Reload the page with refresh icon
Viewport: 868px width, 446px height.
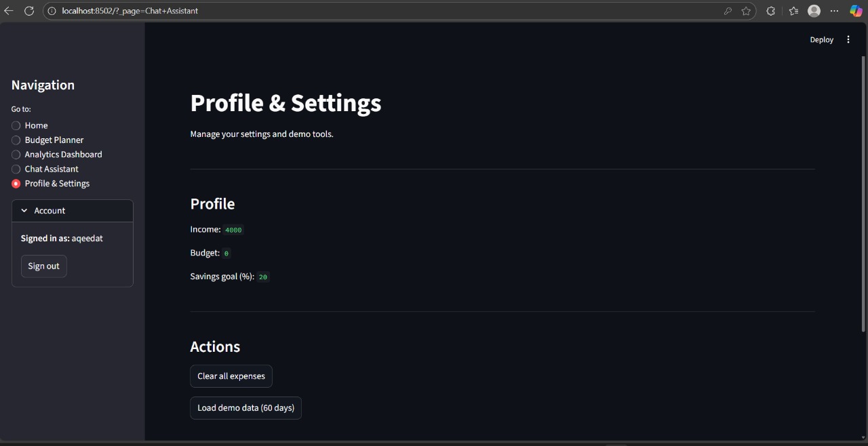[29, 11]
